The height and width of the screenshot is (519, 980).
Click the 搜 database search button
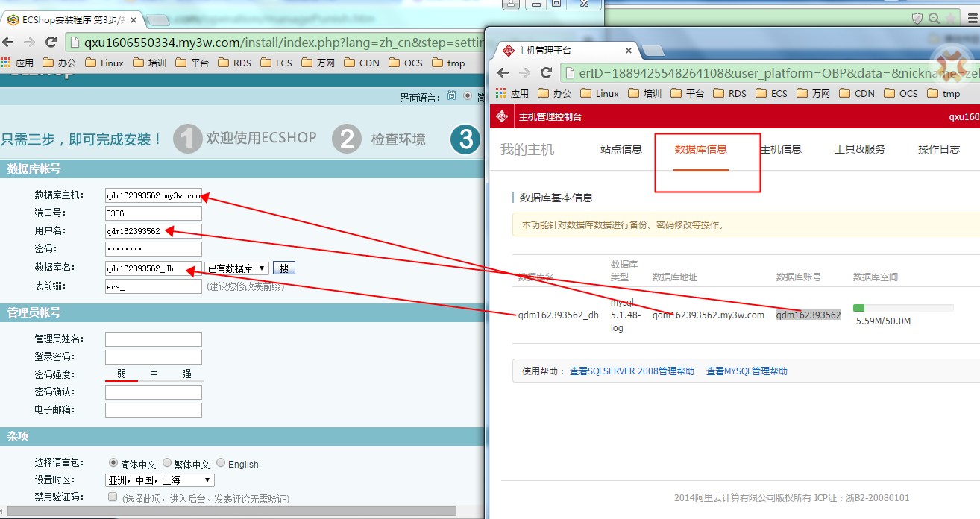(284, 268)
